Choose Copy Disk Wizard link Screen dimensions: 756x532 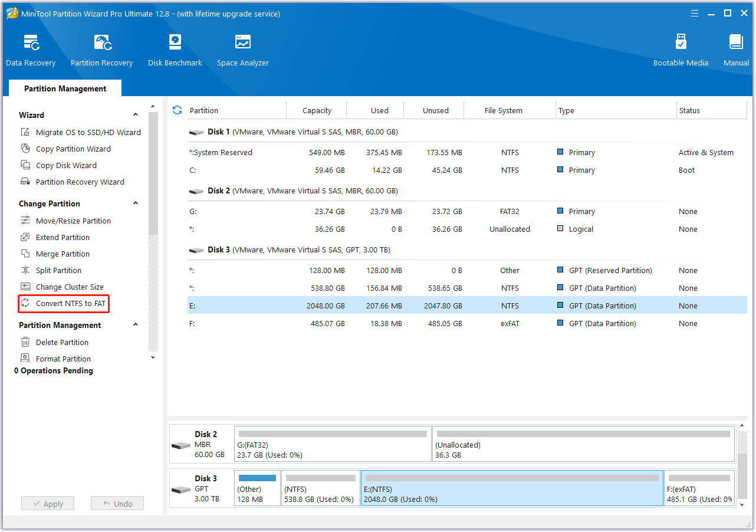pyautogui.click(x=66, y=165)
